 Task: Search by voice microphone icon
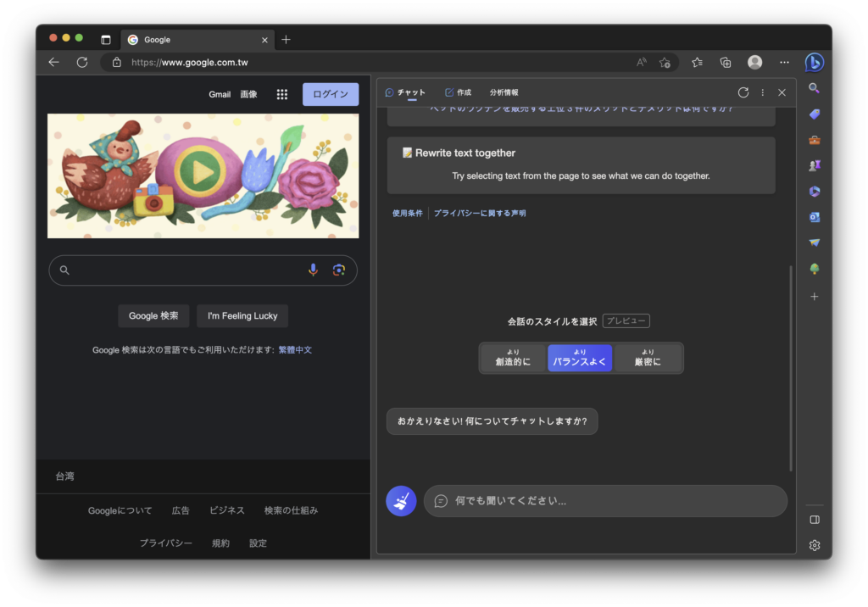pyautogui.click(x=313, y=270)
